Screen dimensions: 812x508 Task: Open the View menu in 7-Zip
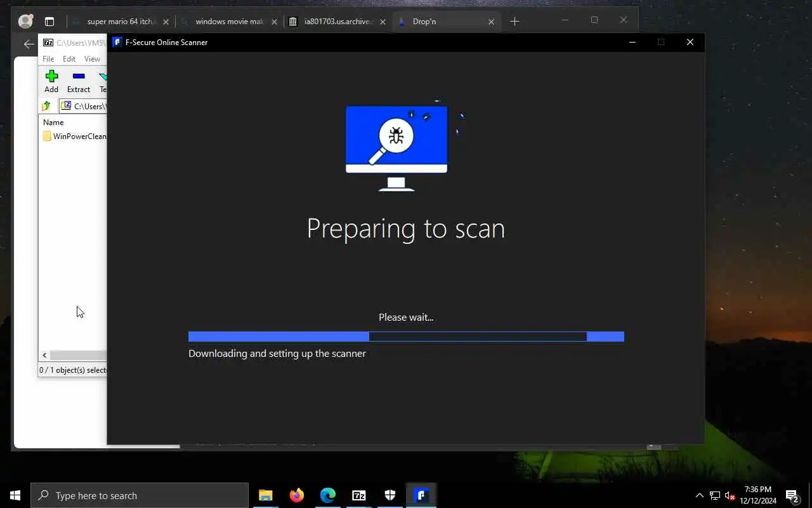tap(92, 59)
